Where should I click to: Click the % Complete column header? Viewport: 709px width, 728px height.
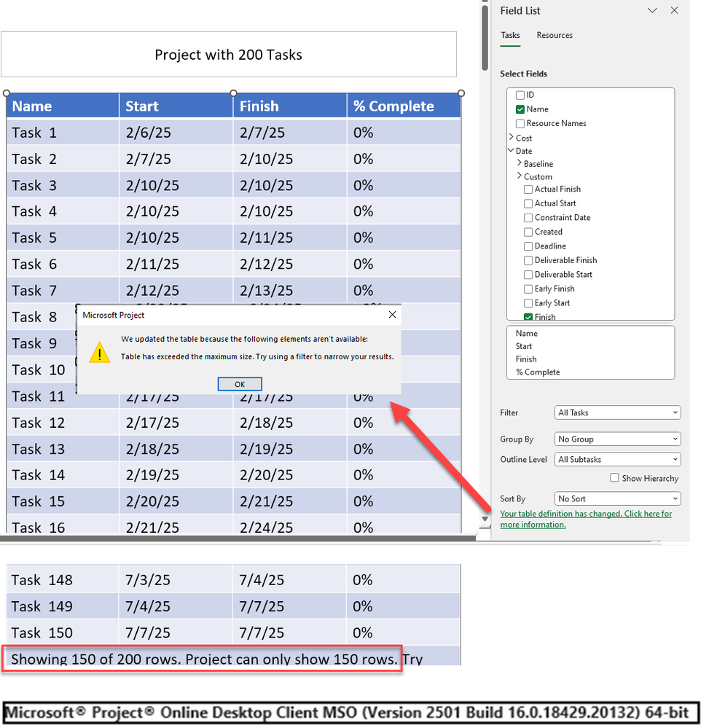tap(404, 106)
